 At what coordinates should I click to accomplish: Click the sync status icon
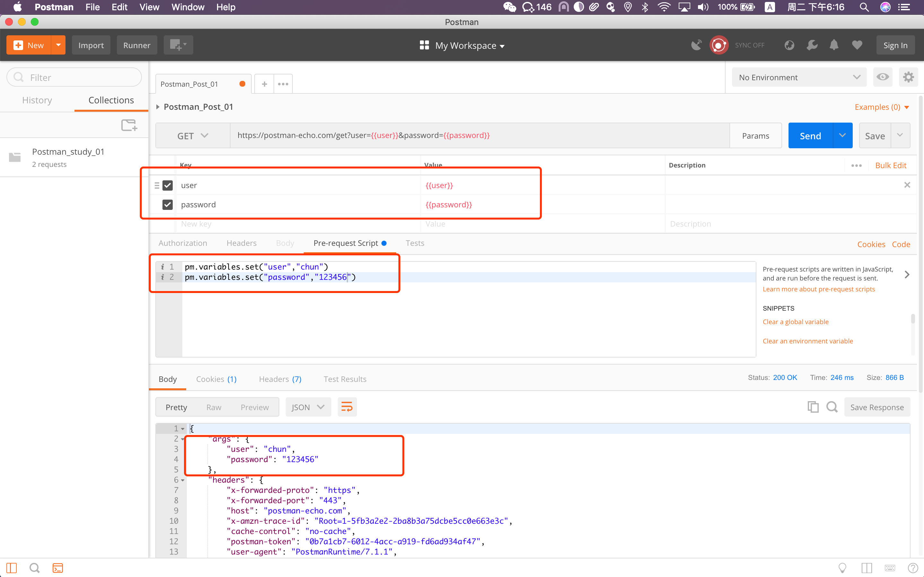(x=719, y=45)
